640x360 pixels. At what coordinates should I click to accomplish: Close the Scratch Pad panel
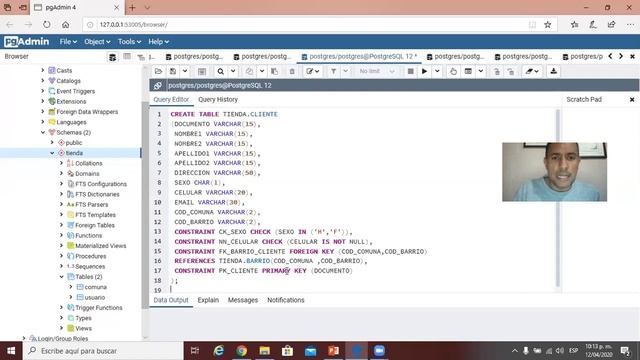(632, 100)
